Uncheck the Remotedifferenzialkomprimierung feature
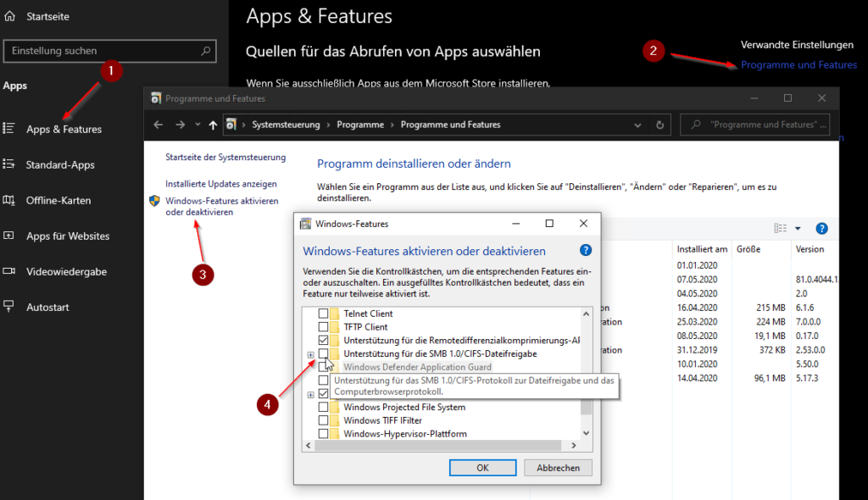The width and height of the screenshot is (868, 500). (323, 340)
